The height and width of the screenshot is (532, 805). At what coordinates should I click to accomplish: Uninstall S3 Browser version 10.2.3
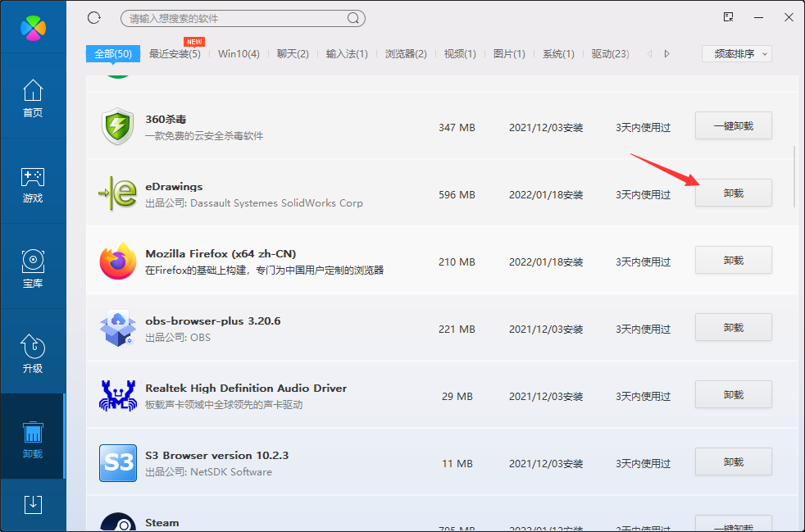(734, 462)
